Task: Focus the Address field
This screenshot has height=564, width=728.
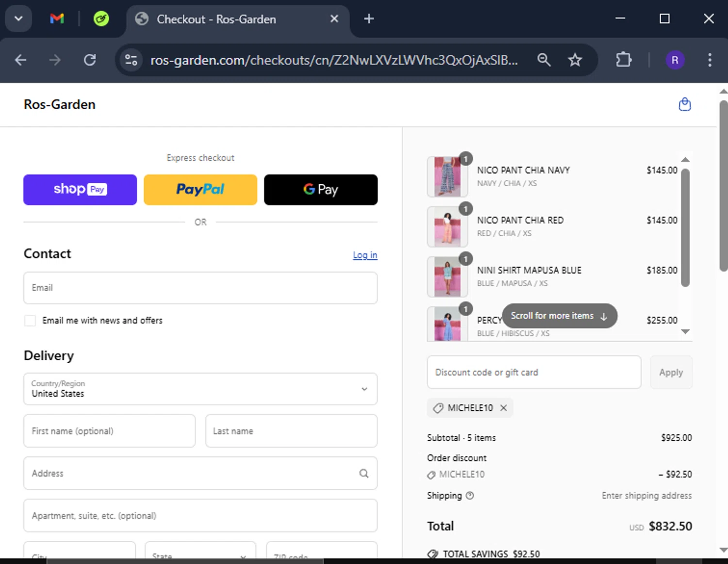Action: 200,473
